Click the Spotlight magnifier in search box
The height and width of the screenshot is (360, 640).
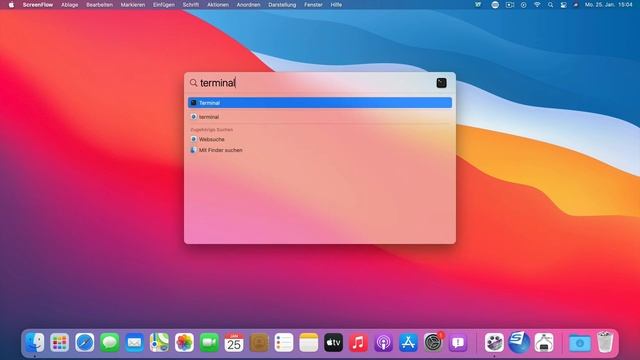(193, 83)
